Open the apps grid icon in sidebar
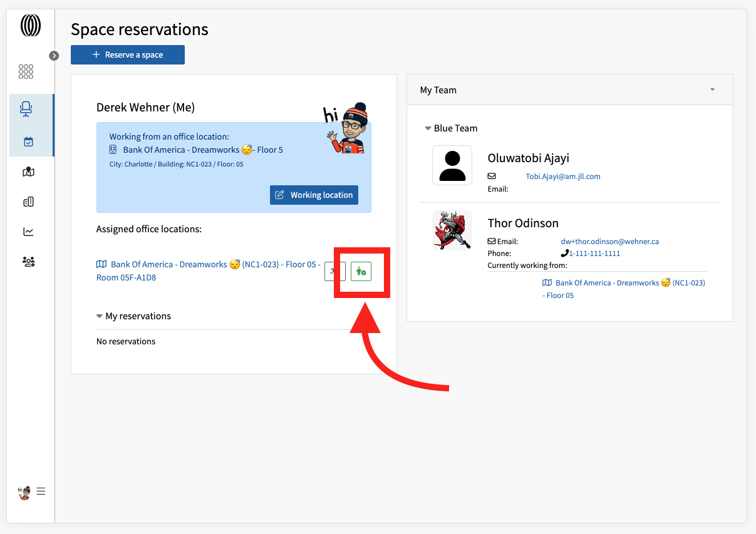 tap(26, 71)
